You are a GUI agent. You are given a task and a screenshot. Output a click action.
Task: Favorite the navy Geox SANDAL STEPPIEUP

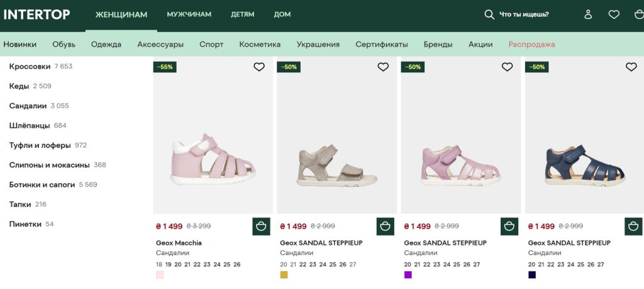tap(631, 67)
